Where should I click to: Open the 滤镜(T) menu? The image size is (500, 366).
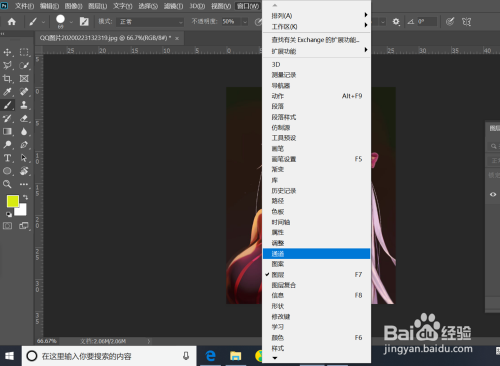pos(173,6)
